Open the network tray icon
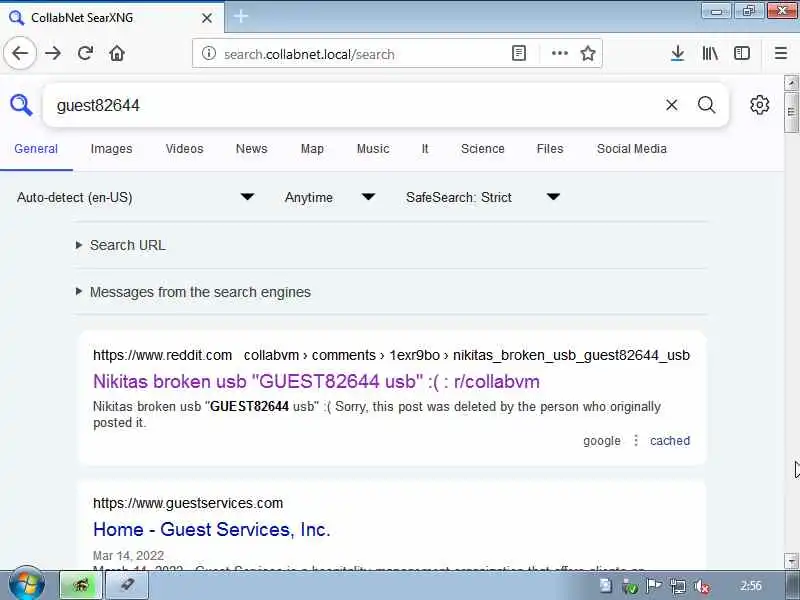This screenshot has width=800, height=600. pyautogui.click(x=678, y=587)
